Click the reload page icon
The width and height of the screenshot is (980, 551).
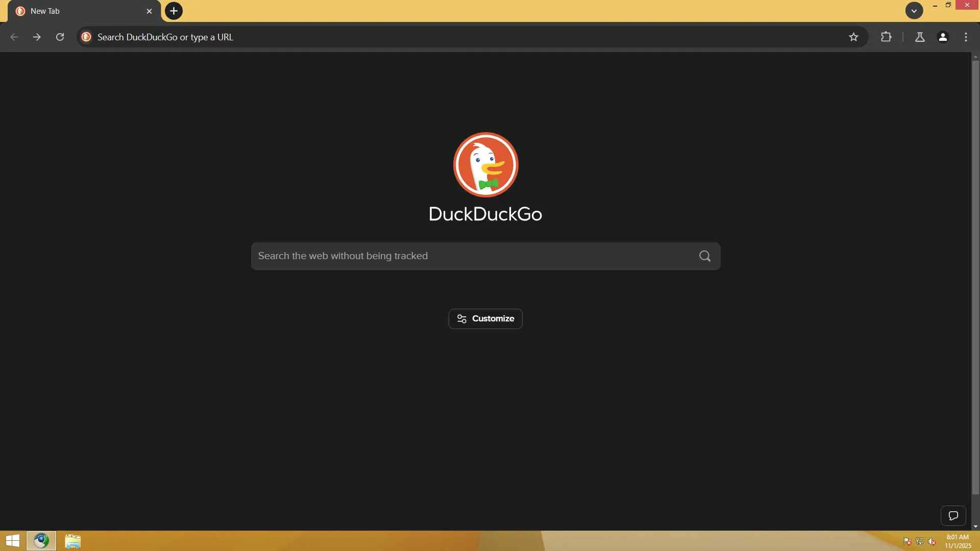pyautogui.click(x=60, y=37)
